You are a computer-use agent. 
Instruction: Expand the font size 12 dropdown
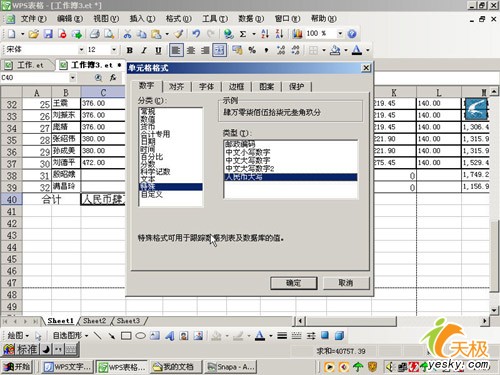114,50
